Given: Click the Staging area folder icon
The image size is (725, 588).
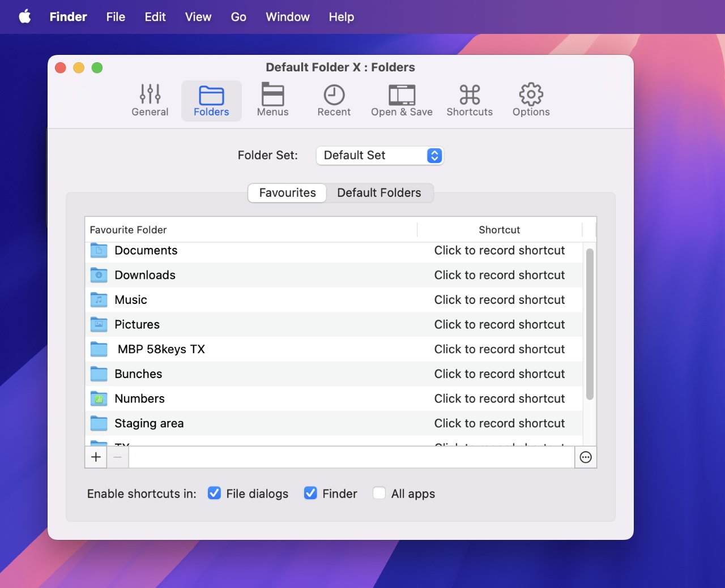Looking at the screenshot, I should click(x=99, y=423).
